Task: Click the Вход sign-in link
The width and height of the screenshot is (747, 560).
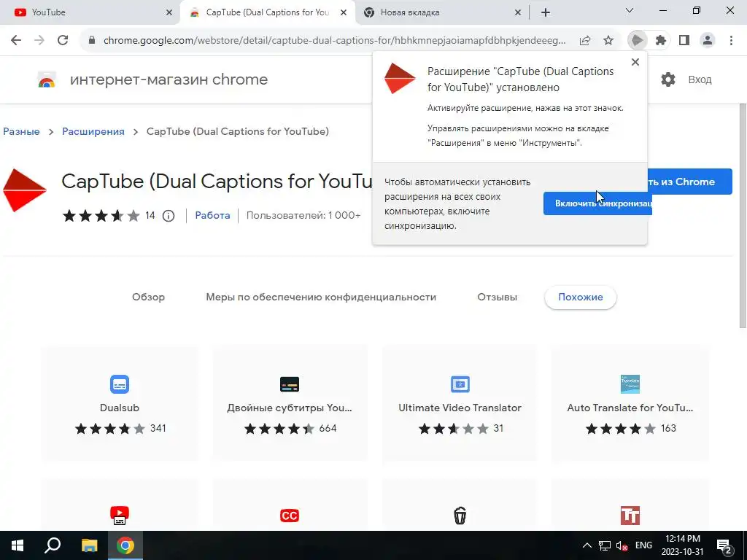Action: click(700, 79)
